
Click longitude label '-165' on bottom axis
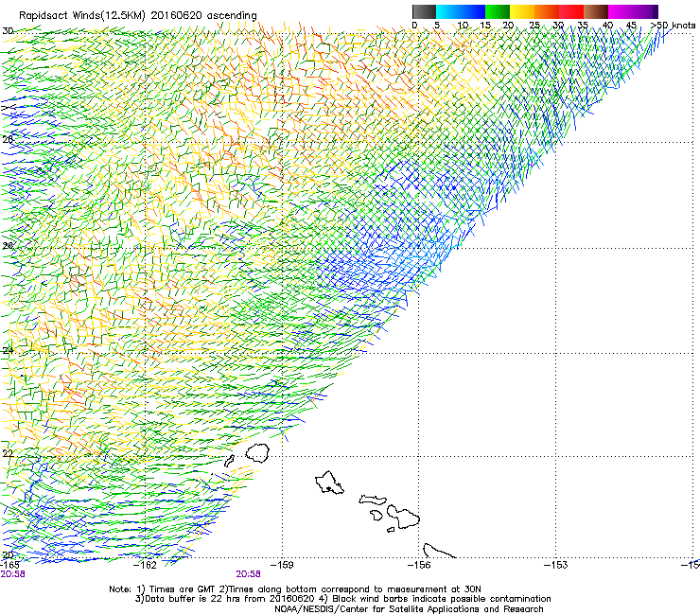9,565
